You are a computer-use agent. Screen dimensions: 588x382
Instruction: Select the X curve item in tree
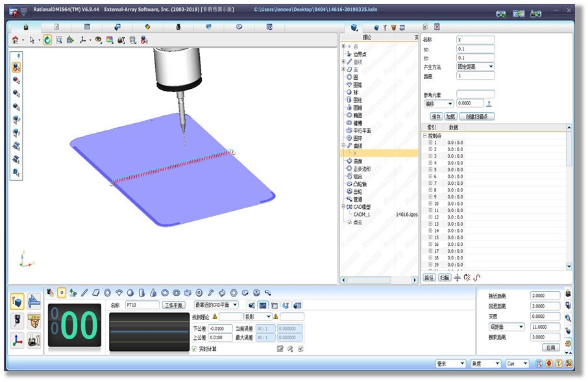[x=355, y=153]
